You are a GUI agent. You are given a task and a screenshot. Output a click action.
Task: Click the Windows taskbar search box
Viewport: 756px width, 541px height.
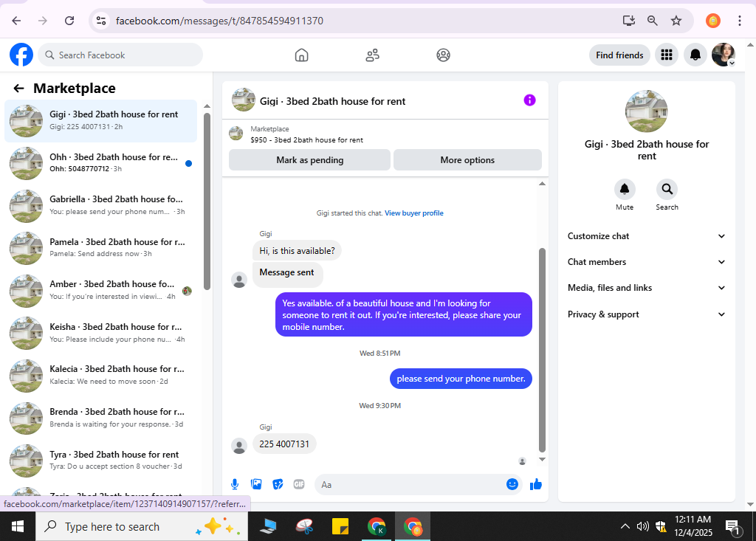coord(142,526)
